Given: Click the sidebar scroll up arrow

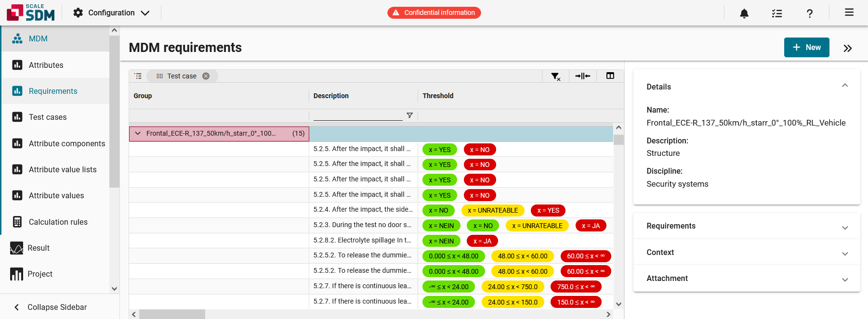Looking at the screenshot, I should (x=114, y=30).
